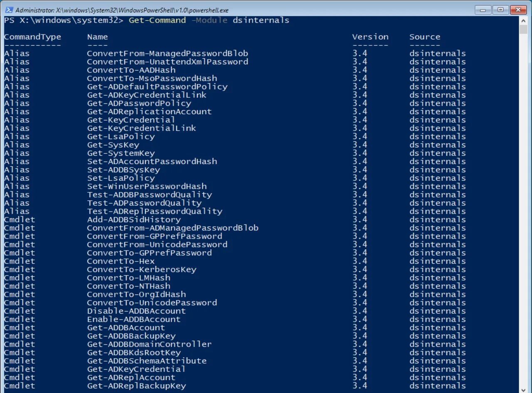Click Set-WinUserPasswordHash entry
The width and height of the screenshot is (532, 393).
(147, 187)
